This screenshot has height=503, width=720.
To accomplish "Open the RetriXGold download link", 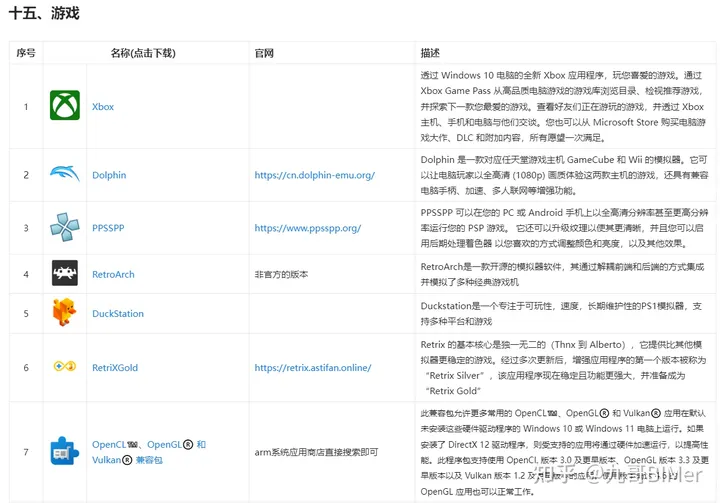I will coord(115,367).
